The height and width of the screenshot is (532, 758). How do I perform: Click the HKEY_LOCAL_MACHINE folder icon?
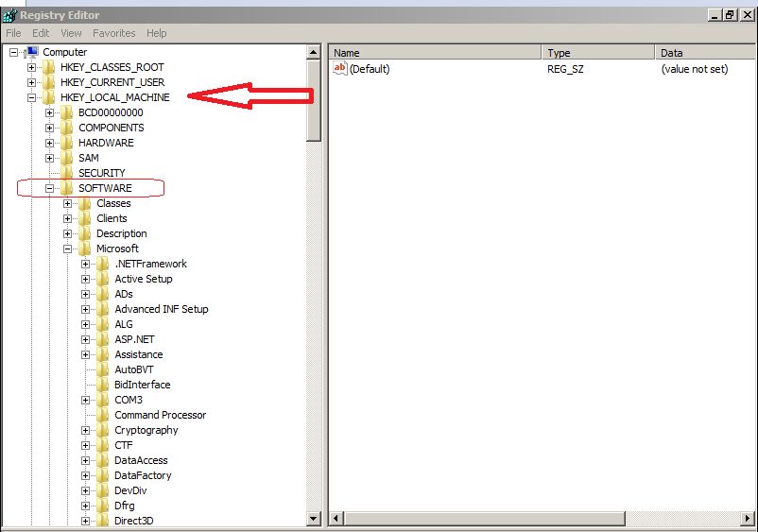pyautogui.click(x=49, y=97)
